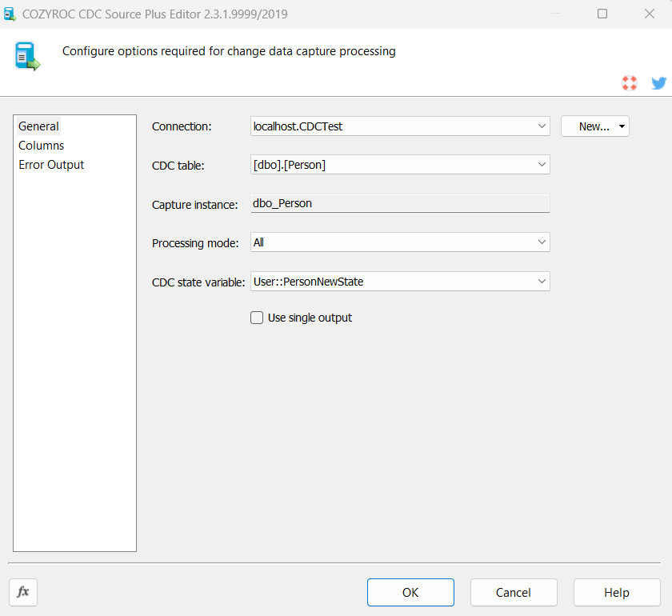The image size is (672, 616).
Task: Open the help lifebuoy icon
Action: point(629,82)
